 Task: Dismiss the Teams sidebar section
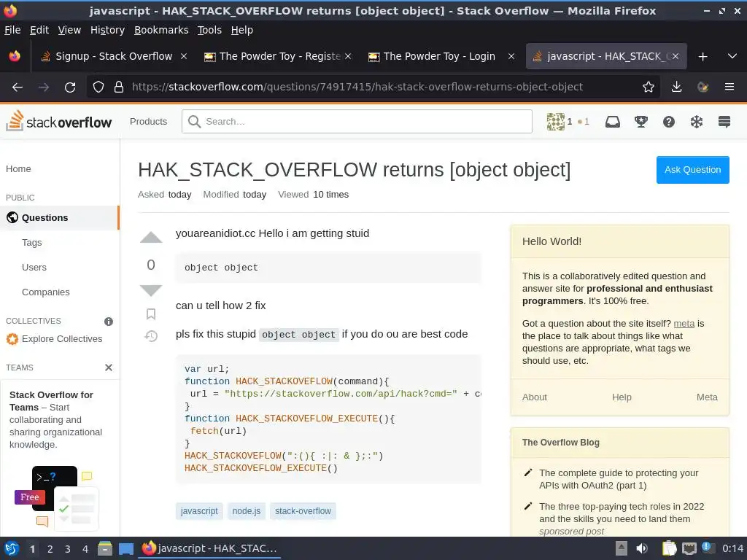(x=109, y=367)
